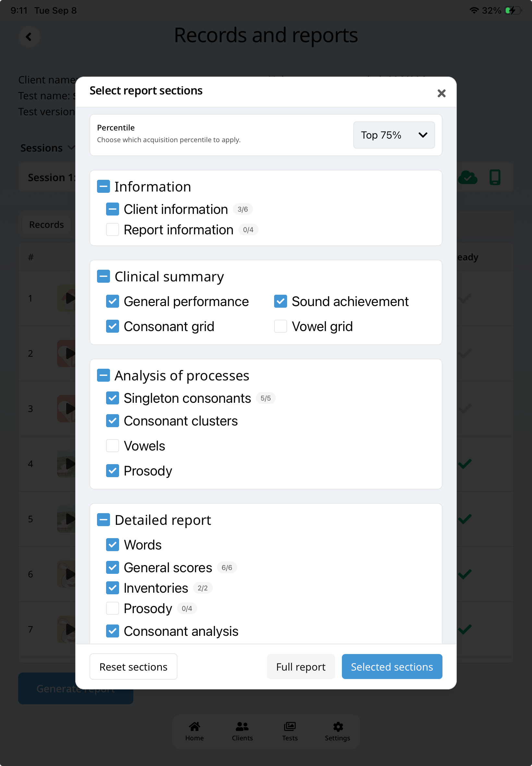Screen dimensions: 532x766
Task: Click the Selected sections button
Action: (x=392, y=667)
